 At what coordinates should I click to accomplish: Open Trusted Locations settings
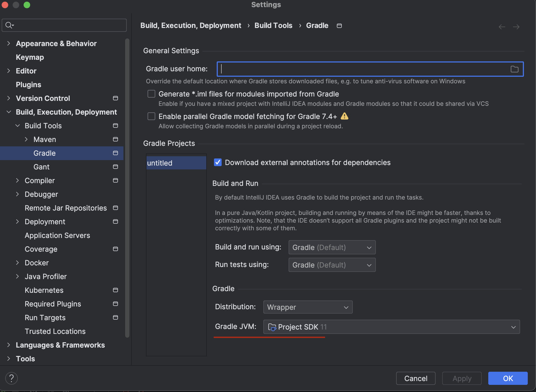[x=55, y=331]
